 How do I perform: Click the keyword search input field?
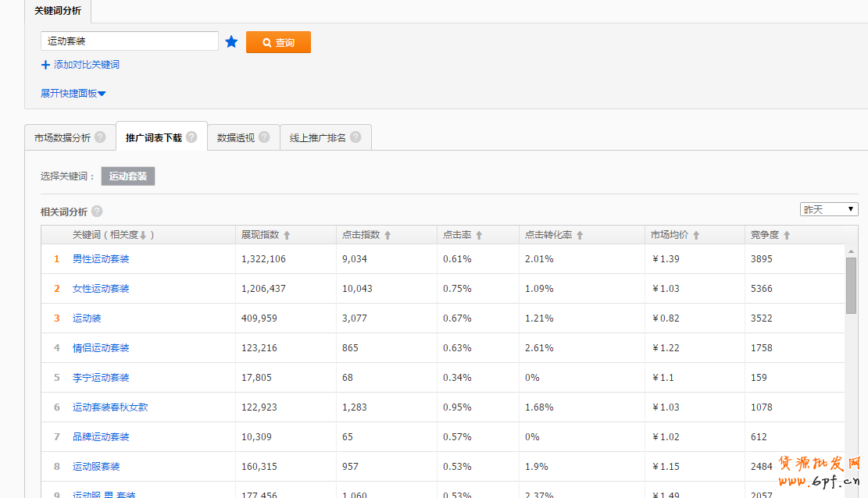(x=129, y=41)
